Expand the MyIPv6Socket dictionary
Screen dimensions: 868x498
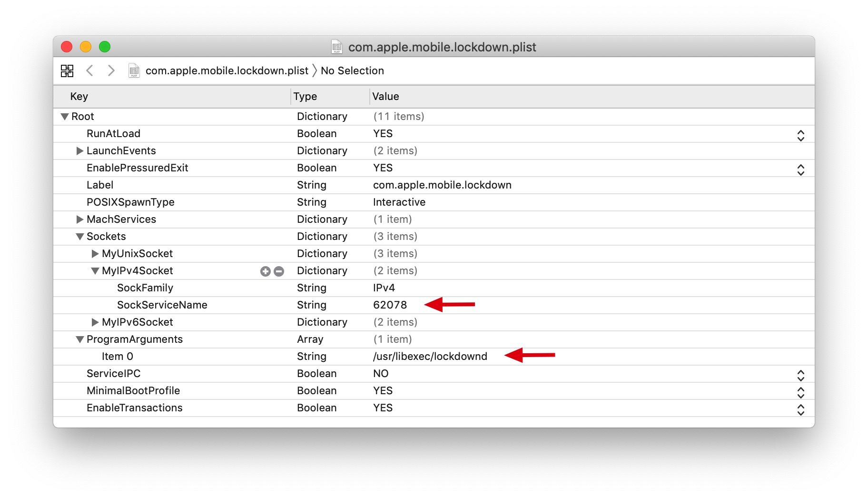point(95,322)
